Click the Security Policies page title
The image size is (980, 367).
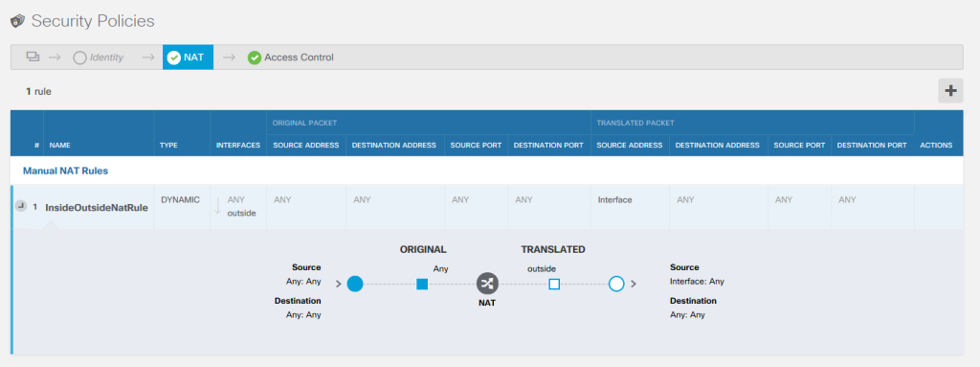coord(93,21)
